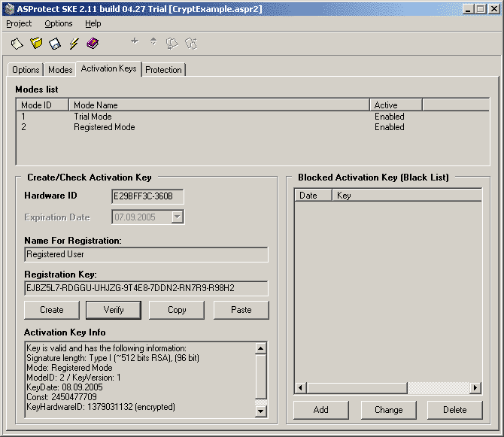Click the Key Info scroll up arrow
This screenshot has width=504, height=437.
[x=261, y=348]
